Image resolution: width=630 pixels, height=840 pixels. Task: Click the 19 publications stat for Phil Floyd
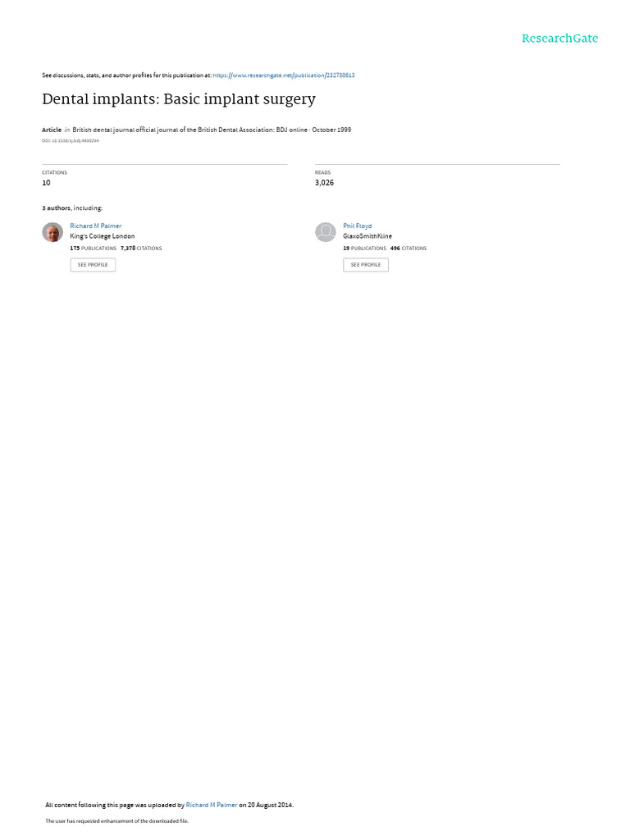pos(365,249)
